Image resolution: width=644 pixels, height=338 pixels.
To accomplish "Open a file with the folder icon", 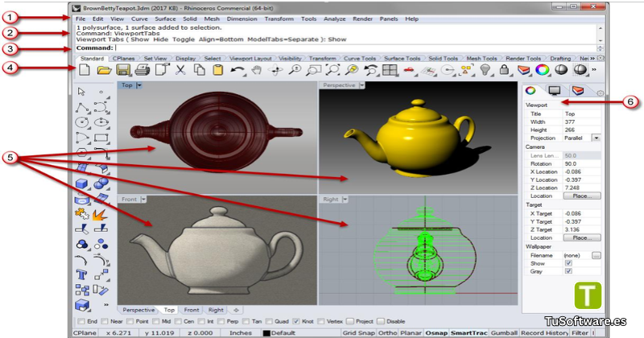I will tap(105, 70).
